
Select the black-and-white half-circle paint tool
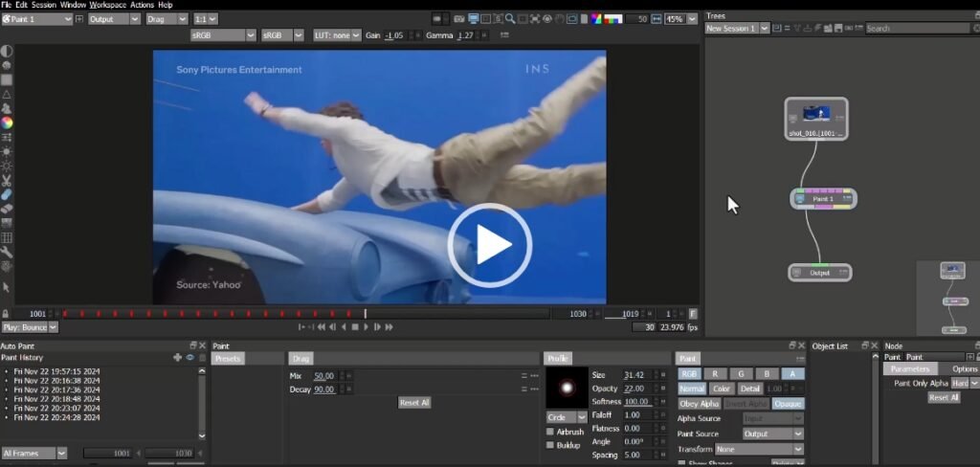coord(7,52)
